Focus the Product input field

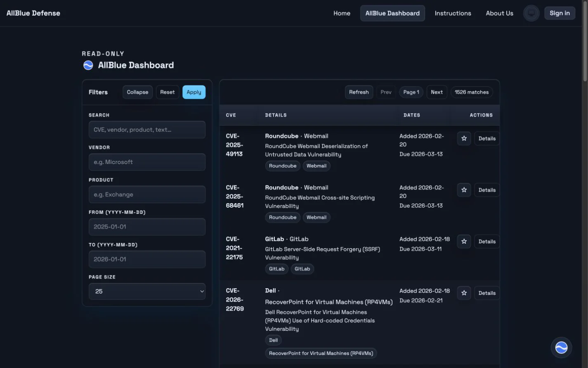147,195
